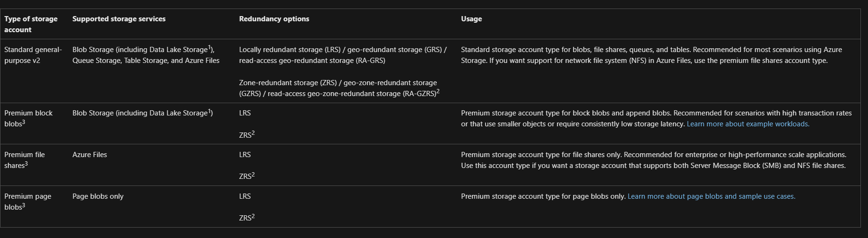Click the 'Zone-redundant storage (ZRS)' redundancy paragraph
The image size is (868, 238).
coord(339,88)
